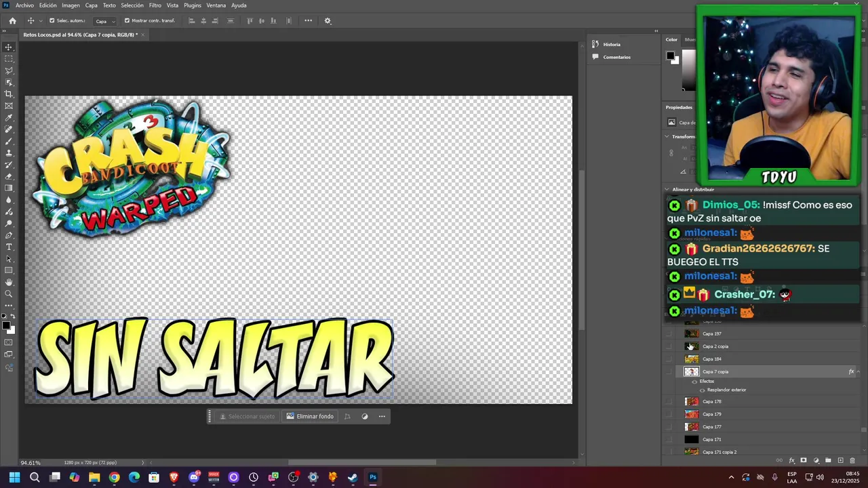Image resolution: width=868 pixels, height=488 pixels.
Task: Open the Plugins menu
Action: coord(193,5)
